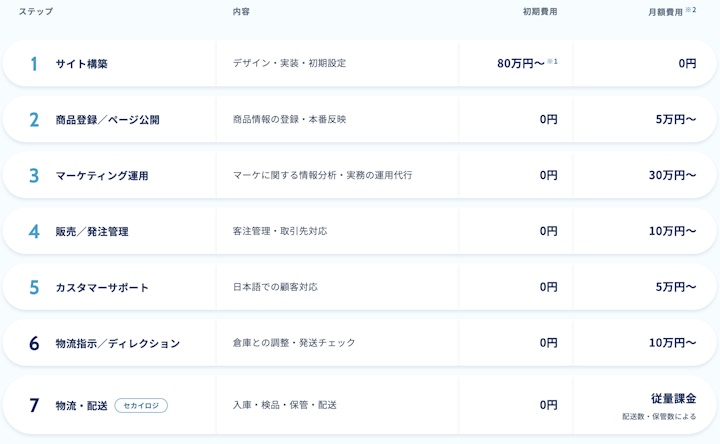
Task: Click the 初期費用 column header
Action: [540, 11]
